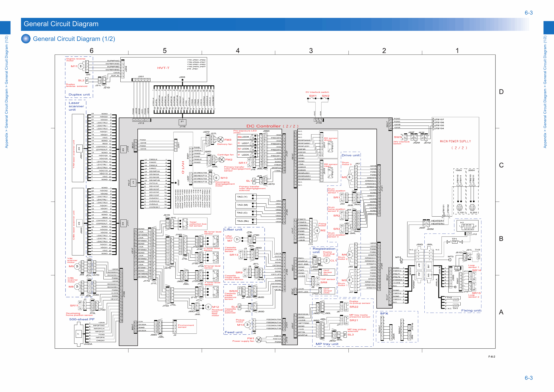The height and width of the screenshot is (392, 554).
Task: Click the page number 6-3 in the top corner
Action: [529, 13]
